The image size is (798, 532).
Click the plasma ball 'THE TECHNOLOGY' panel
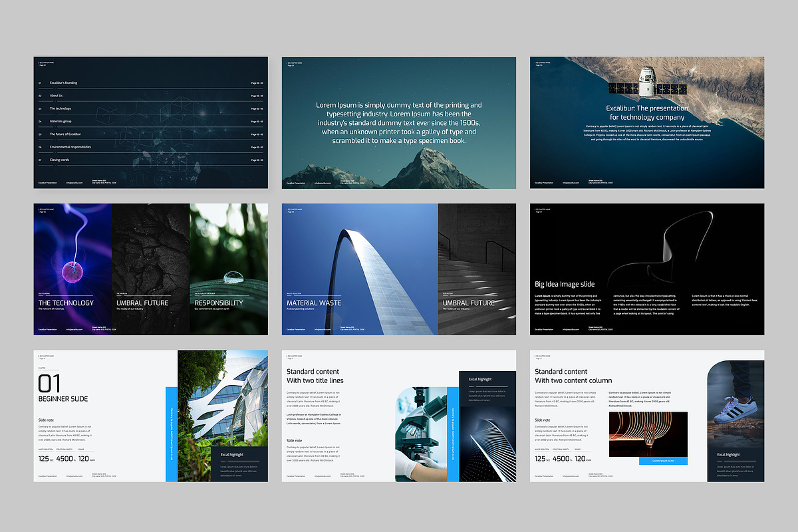click(x=72, y=269)
